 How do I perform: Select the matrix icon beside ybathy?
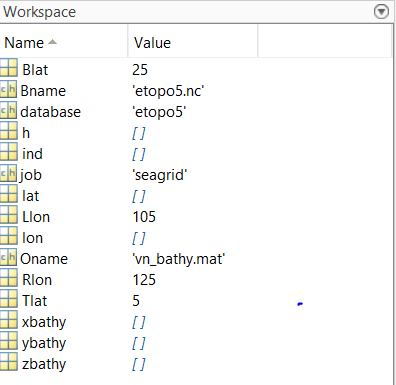9,341
